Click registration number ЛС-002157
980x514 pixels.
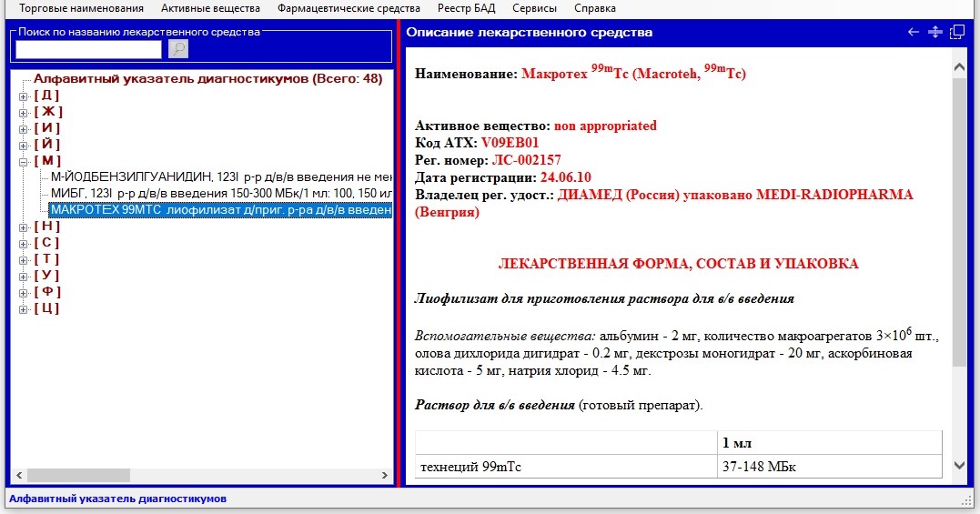coord(526,160)
